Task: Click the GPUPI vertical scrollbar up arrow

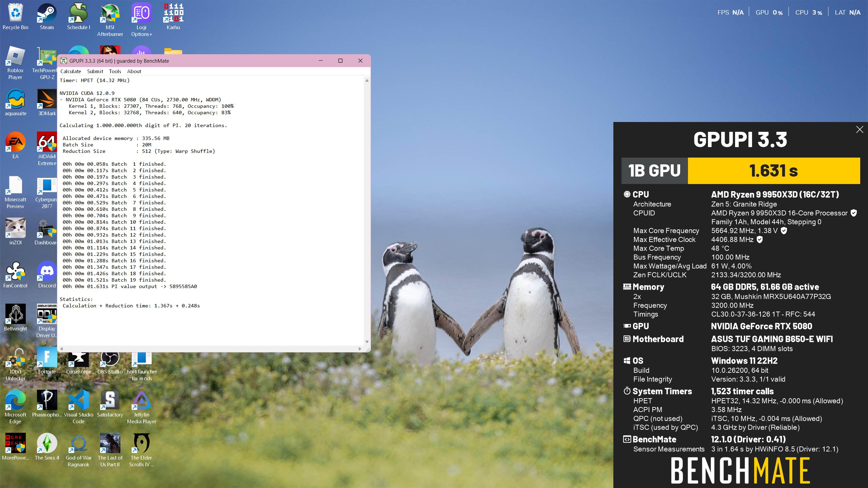Action: [367, 80]
